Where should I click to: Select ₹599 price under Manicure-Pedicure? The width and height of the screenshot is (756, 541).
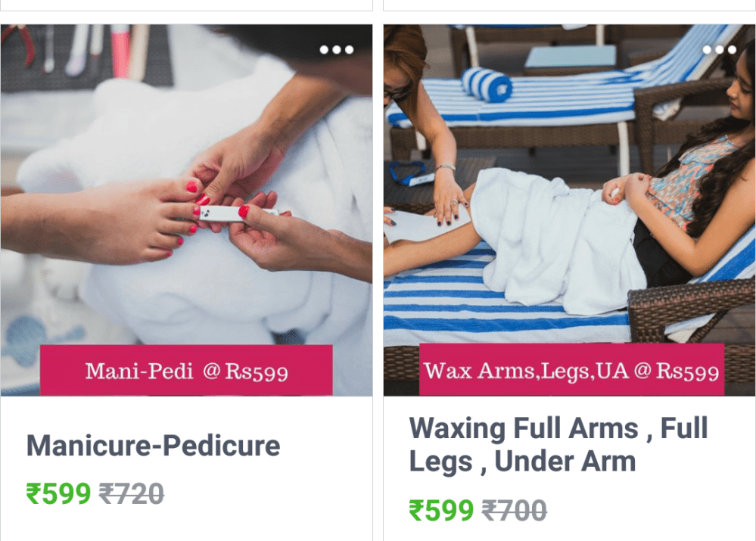tap(58, 494)
